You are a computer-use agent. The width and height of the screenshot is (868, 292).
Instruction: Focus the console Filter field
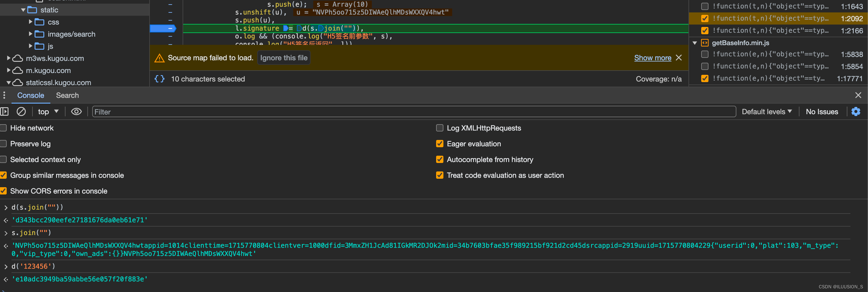pyautogui.click(x=414, y=112)
